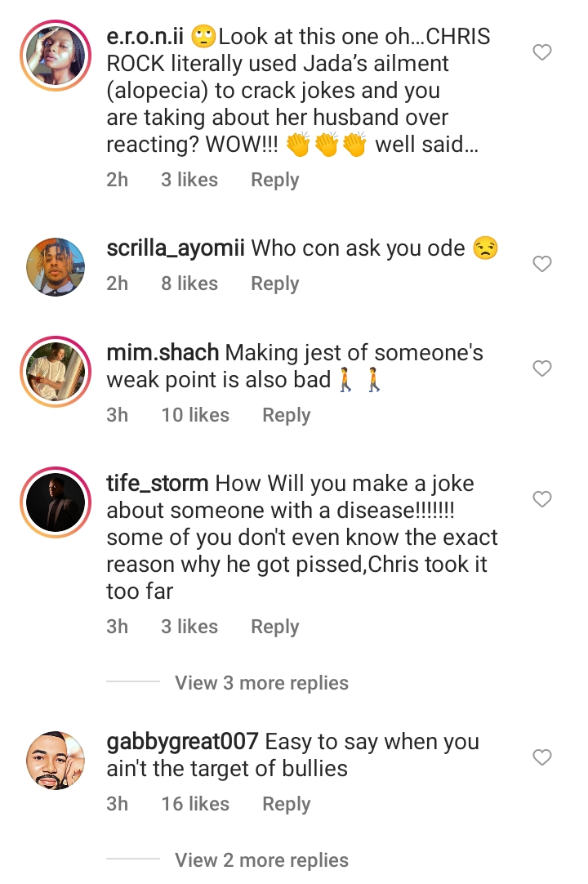Tap tife_storm's profile avatar
This screenshot has width=588, height=884.
click(56, 502)
